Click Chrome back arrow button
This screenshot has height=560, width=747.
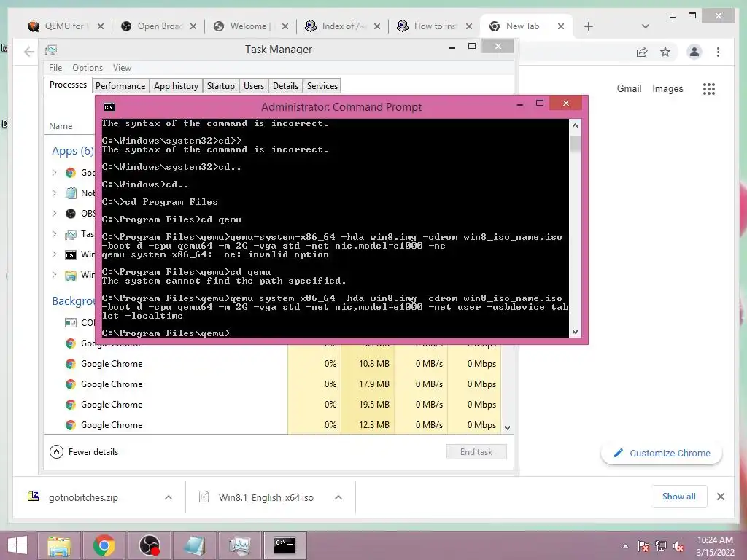tap(28, 52)
